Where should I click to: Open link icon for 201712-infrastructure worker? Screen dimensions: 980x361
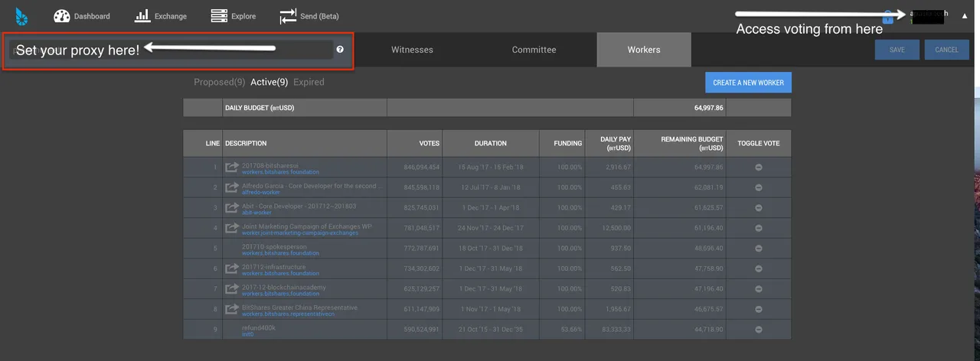tap(232, 269)
